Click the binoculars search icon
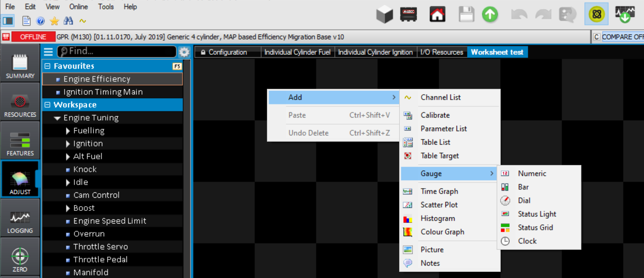The height and width of the screenshot is (278, 644). click(x=68, y=21)
